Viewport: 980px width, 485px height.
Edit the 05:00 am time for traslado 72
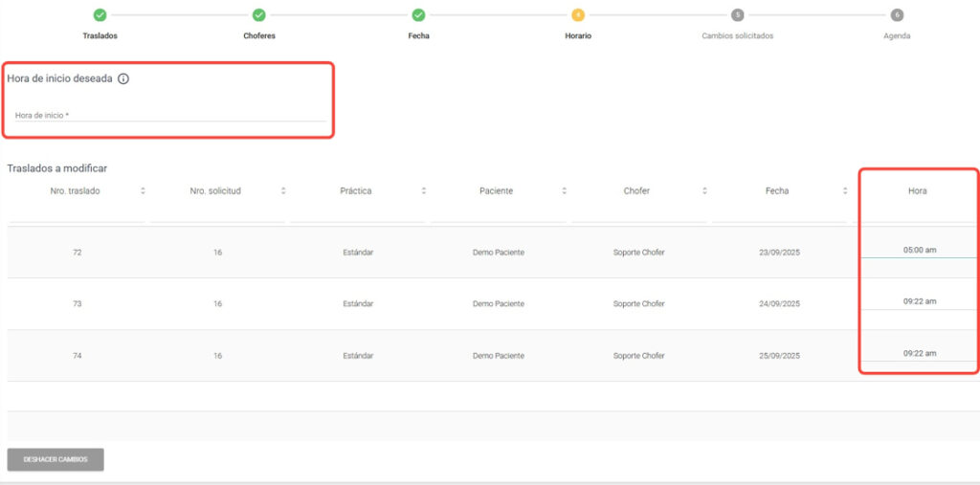tap(919, 251)
